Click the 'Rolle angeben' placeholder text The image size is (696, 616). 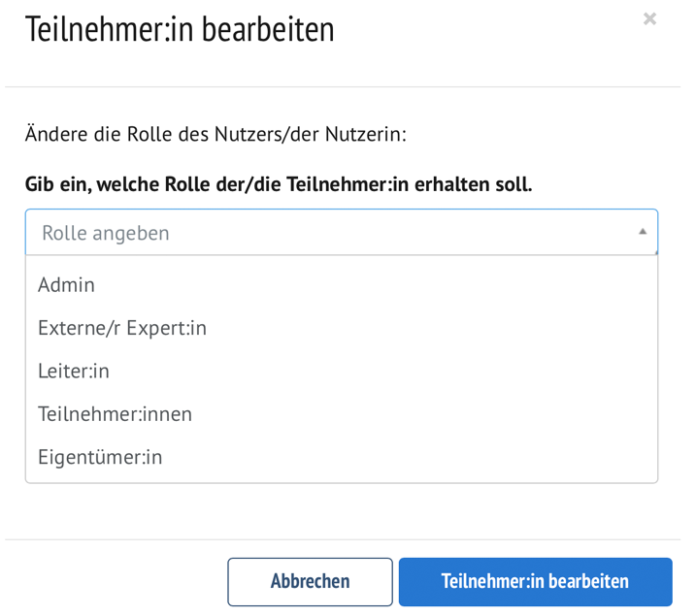106,233
